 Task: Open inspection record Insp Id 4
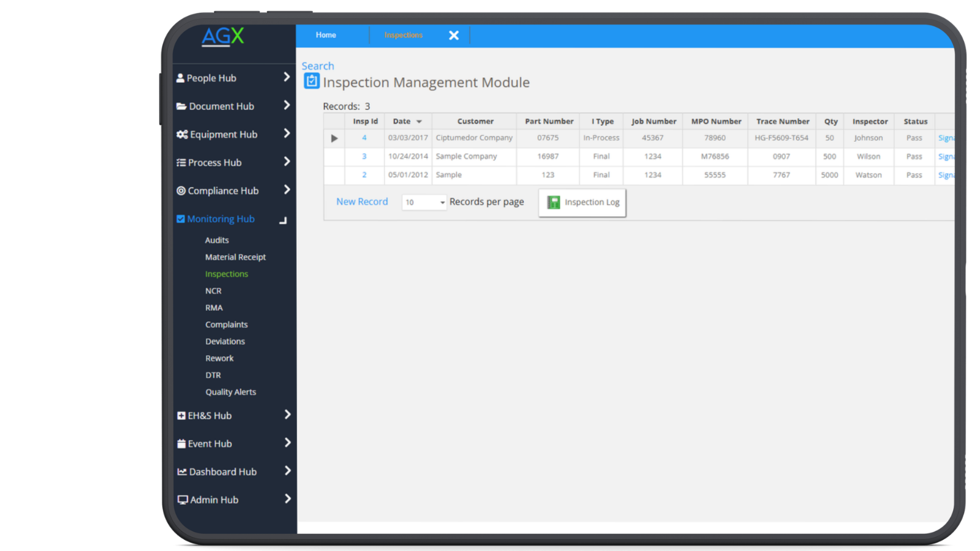pos(364,138)
